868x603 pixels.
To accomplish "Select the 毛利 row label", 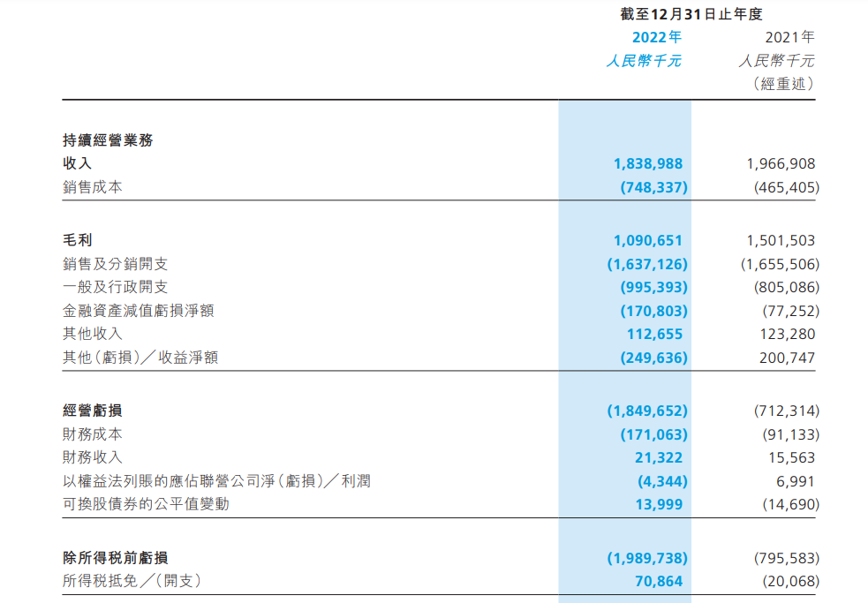I will tap(77, 240).
